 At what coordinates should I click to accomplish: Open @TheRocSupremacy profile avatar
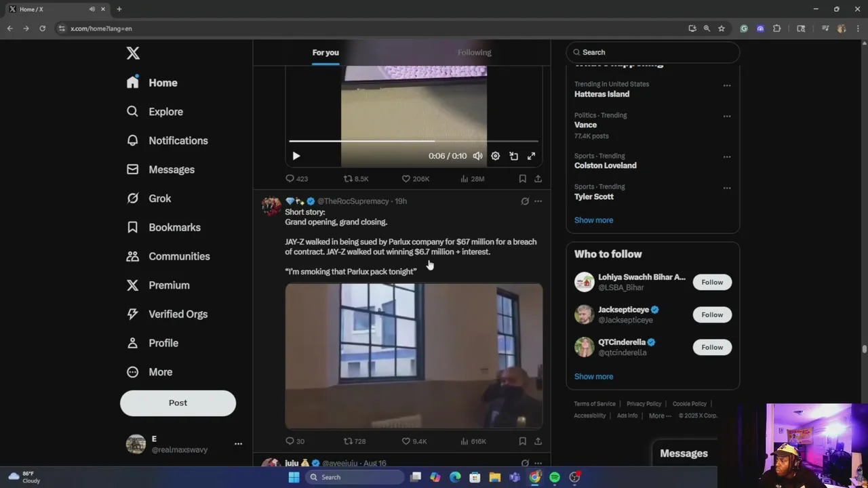point(271,206)
